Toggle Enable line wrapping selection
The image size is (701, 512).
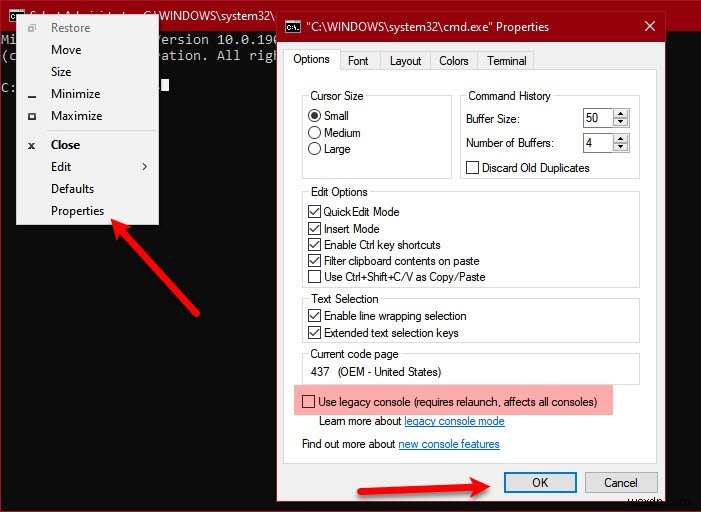point(314,316)
